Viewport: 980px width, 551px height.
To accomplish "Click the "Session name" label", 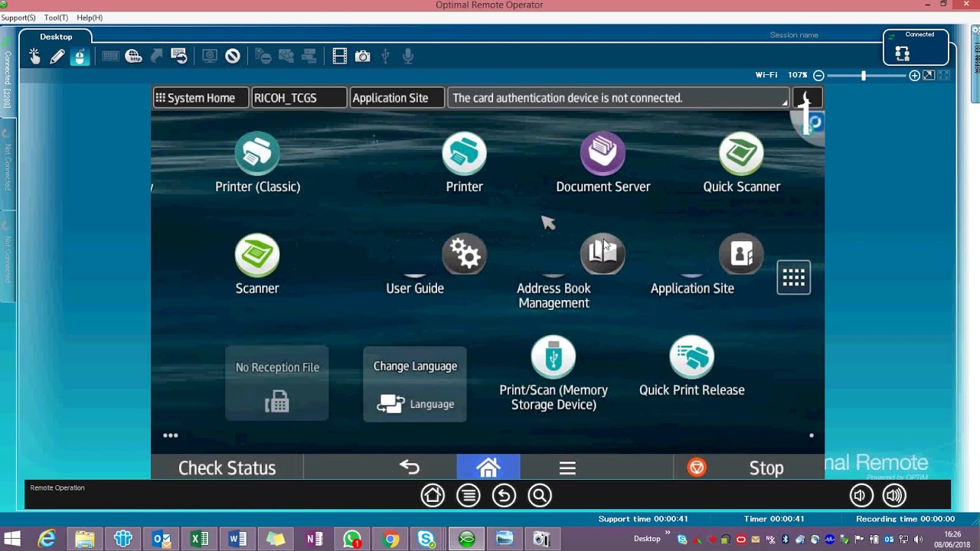I will (794, 35).
